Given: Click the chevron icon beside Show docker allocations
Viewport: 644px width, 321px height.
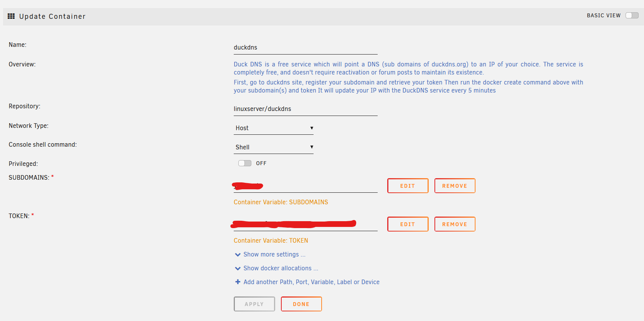Looking at the screenshot, I should [x=238, y=268].
